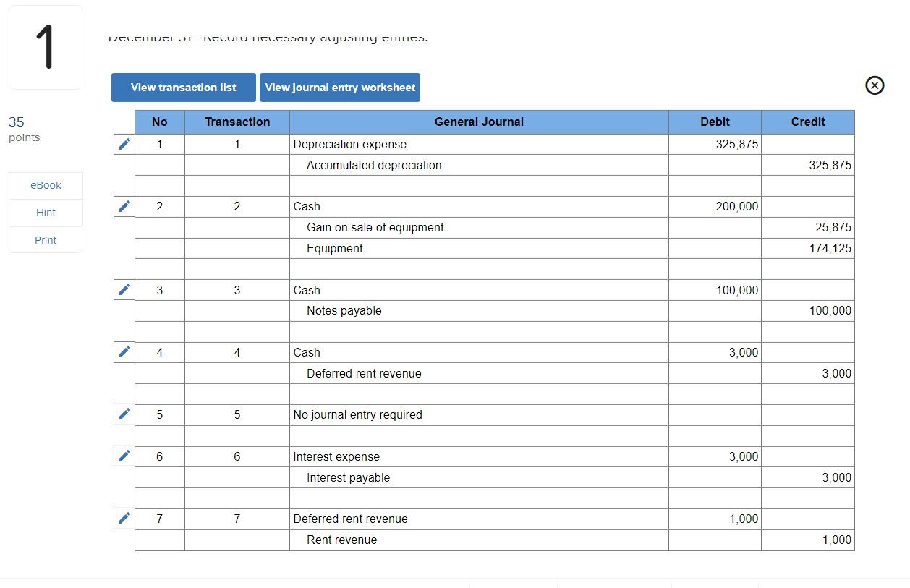
Task: Select the Gain on sale of equipment cell
Action: coord(479,227)
